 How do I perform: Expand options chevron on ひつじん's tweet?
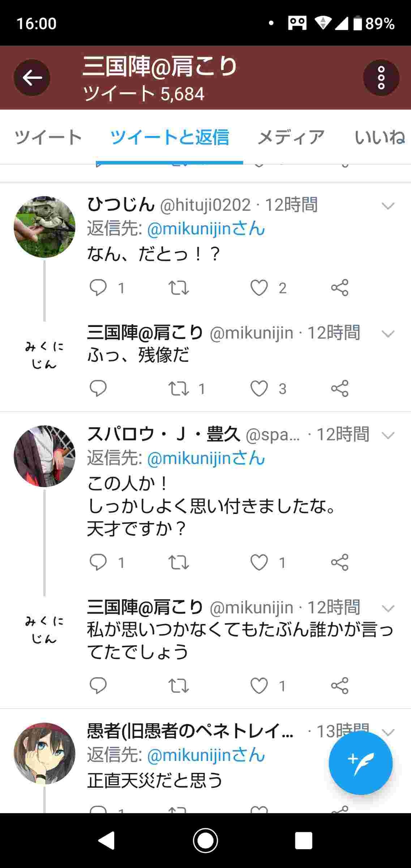[x=388, y=206]
